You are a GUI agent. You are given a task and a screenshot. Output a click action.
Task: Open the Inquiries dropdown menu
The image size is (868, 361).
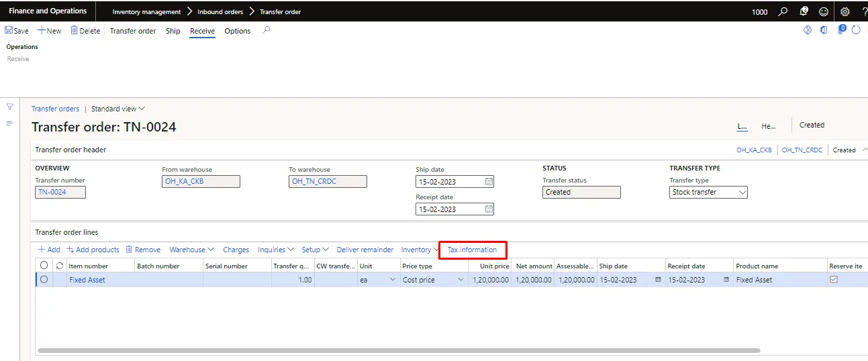tap(276, 250)
